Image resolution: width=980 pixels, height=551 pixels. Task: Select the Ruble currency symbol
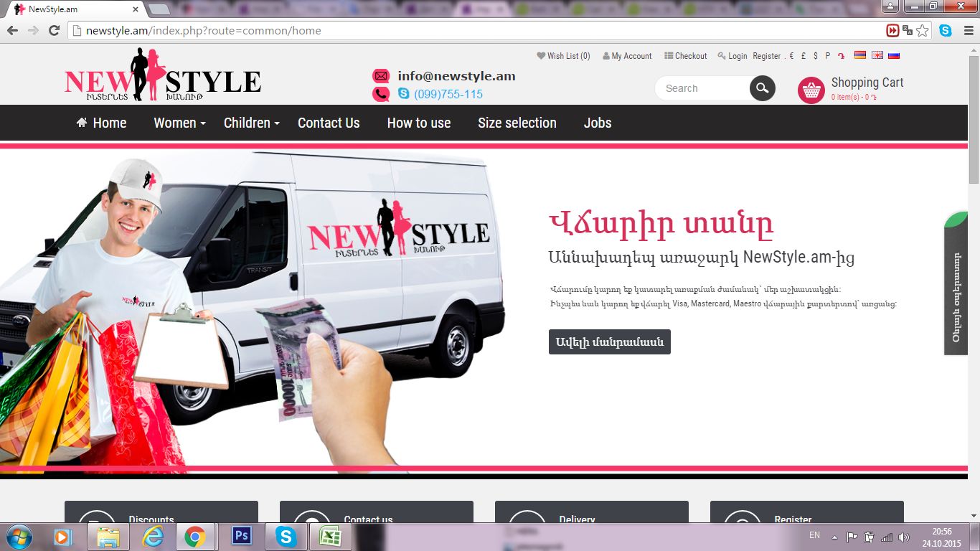click(827, 56)
